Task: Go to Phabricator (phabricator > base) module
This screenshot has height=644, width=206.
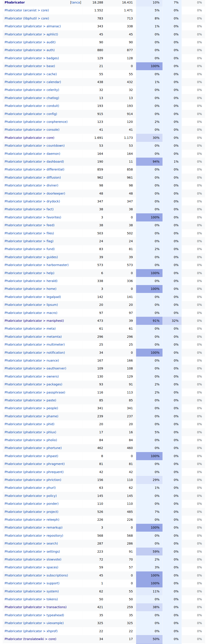Action: (30, 66)
